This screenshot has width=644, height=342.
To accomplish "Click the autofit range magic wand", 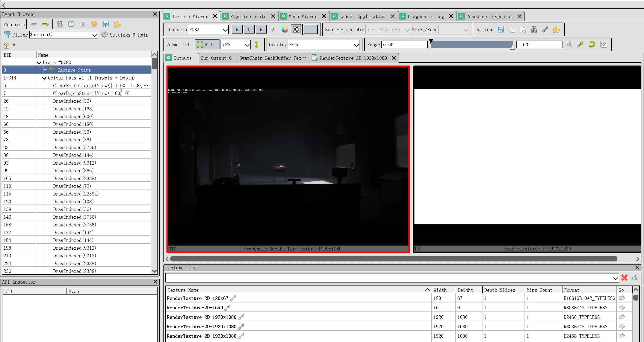I will click(580, 44).
